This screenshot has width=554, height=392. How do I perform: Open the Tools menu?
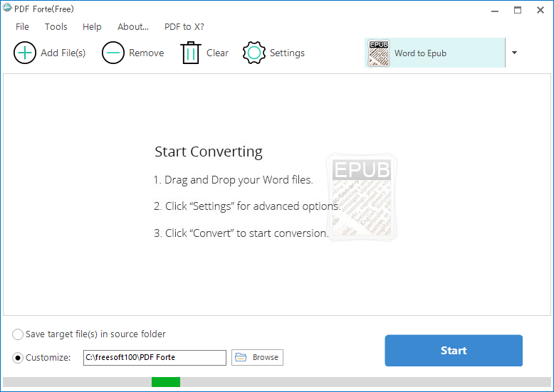click(56, 27)
